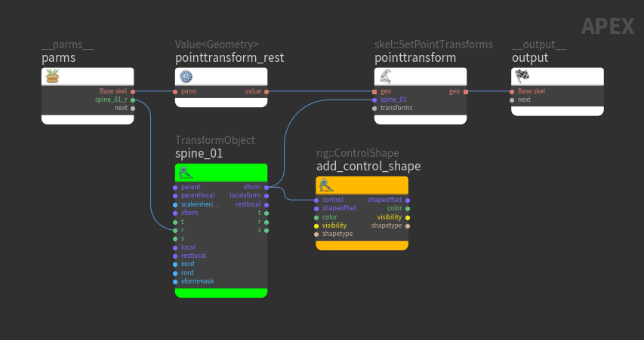Click the parent input port on spine_01
644x340 pixels.
(175, 188)
